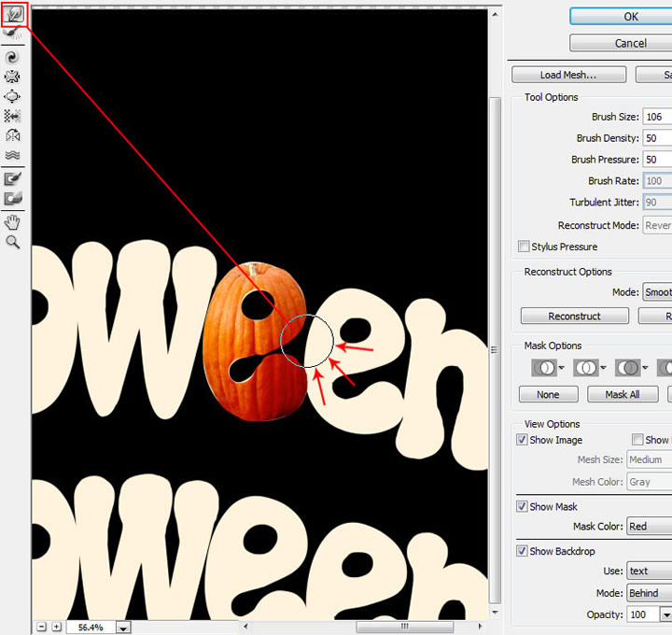Select the Reconstruct tool

tap(13, 33)
